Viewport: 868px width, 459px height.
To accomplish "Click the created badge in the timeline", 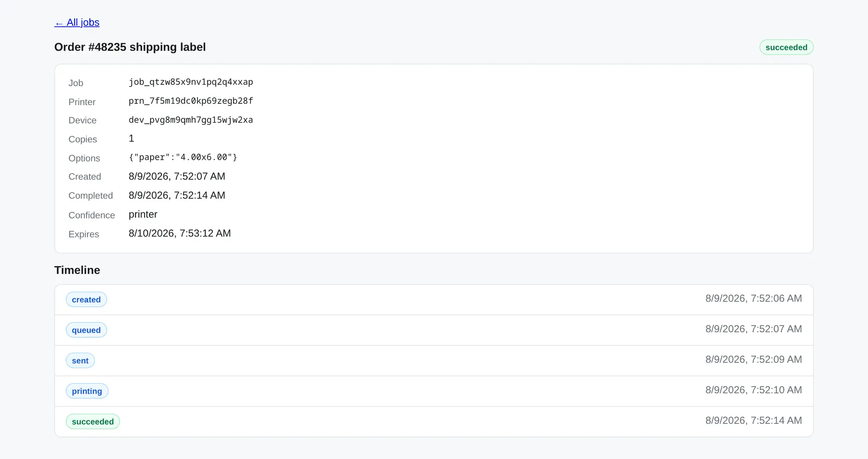I will pyautogui.click(x=86, y=300).
